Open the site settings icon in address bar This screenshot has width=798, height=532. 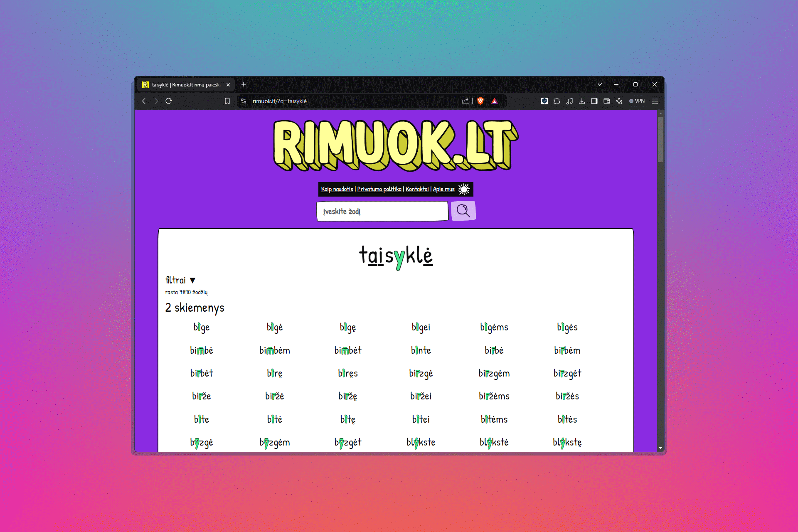[x=244, y=101]
